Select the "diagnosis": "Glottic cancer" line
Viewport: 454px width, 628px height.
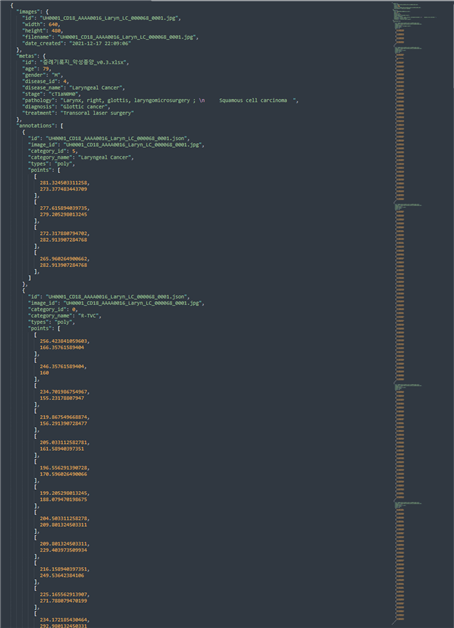66,107
